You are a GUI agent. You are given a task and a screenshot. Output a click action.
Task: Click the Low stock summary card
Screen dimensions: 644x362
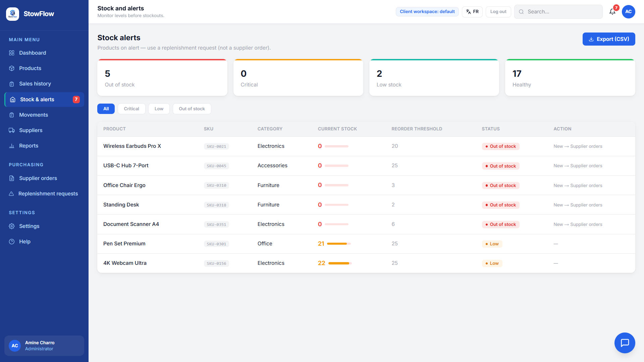(434, 78)
